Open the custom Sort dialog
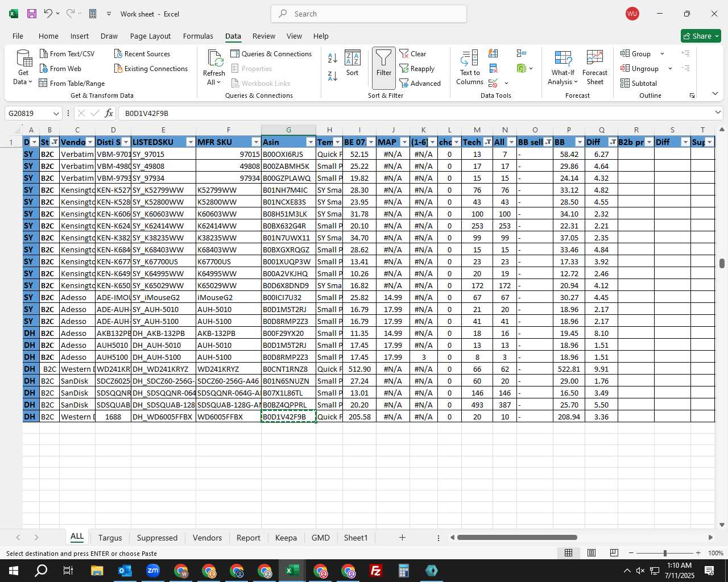This screenshot has width=728, height=582. [x=353, y=64]
